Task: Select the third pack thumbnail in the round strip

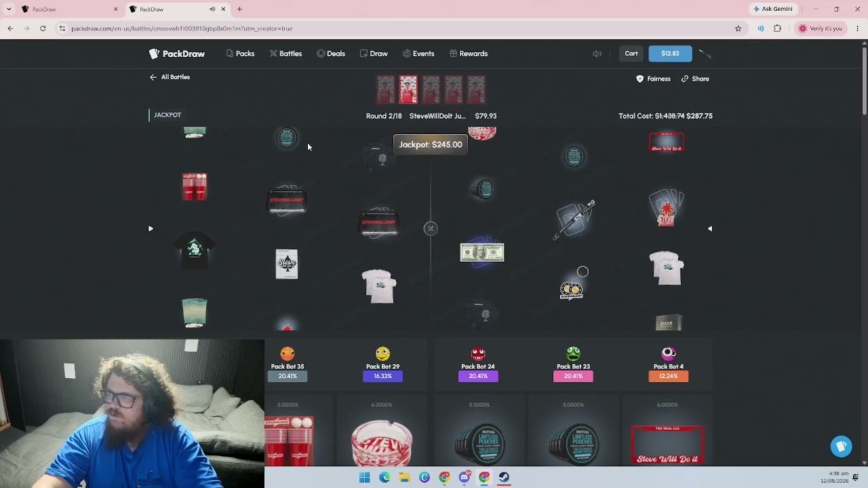Action: [x=431, y=89]
